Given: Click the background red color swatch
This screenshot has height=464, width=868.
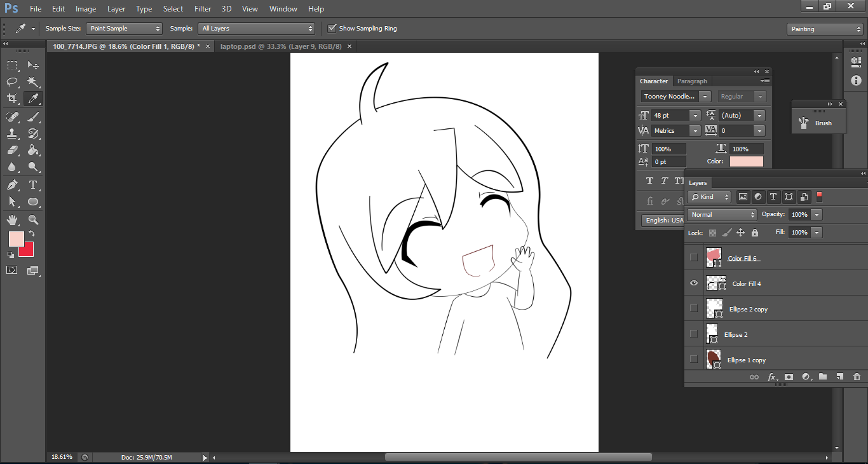Looking at the screenshot, I should click(x=29, y=251).
